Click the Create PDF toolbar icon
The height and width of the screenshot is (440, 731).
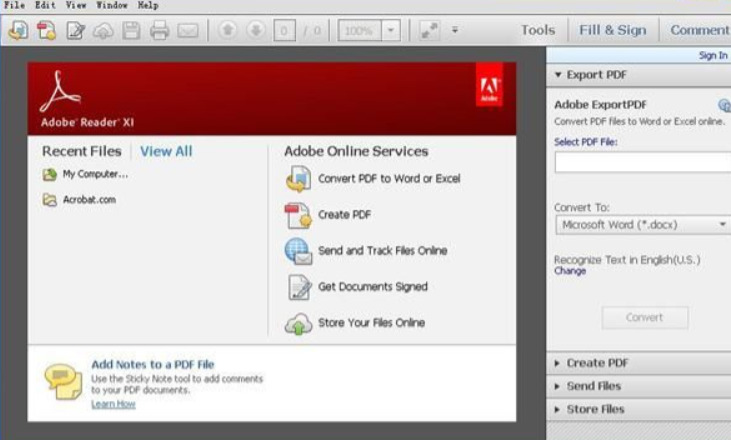47,31
